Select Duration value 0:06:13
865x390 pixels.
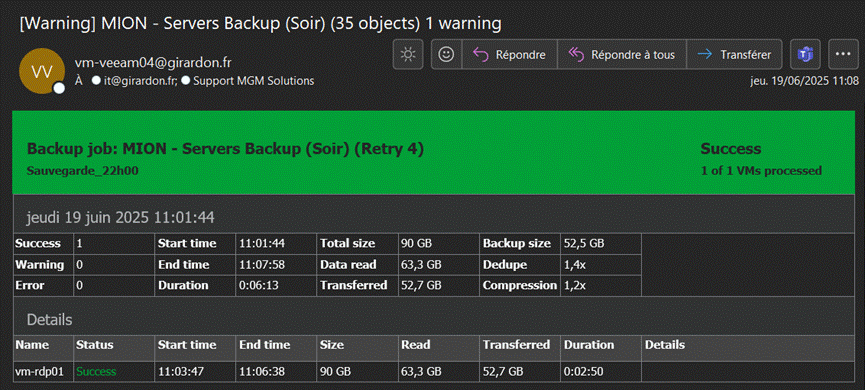coord(258,286)
